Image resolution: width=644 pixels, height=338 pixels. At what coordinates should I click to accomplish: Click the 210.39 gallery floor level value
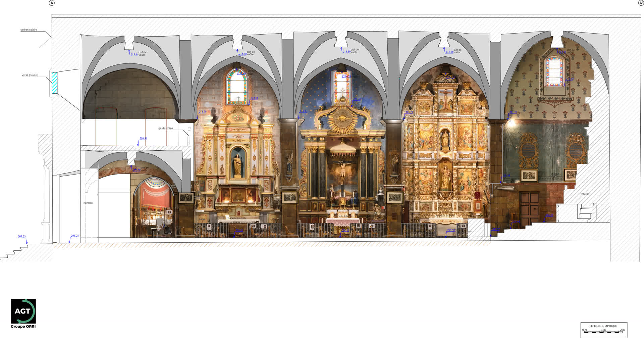click(143, 138)
